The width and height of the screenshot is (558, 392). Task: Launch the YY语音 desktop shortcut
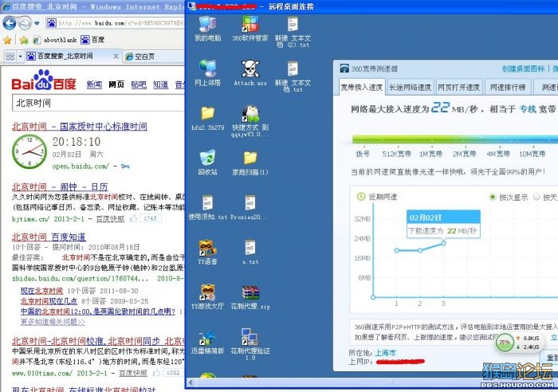(x=207, y=253)
